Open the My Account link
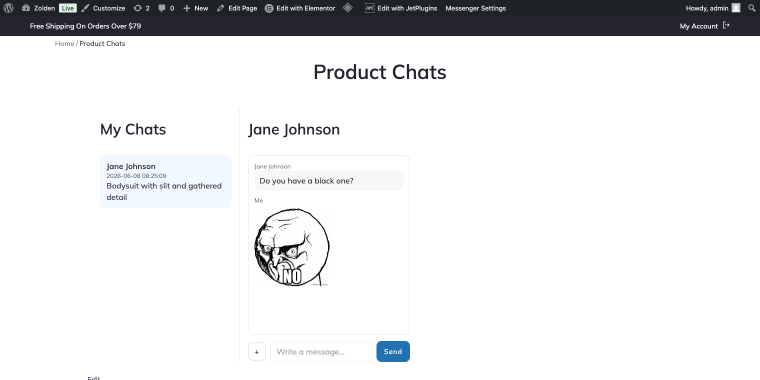 click(x=698, y=26)
